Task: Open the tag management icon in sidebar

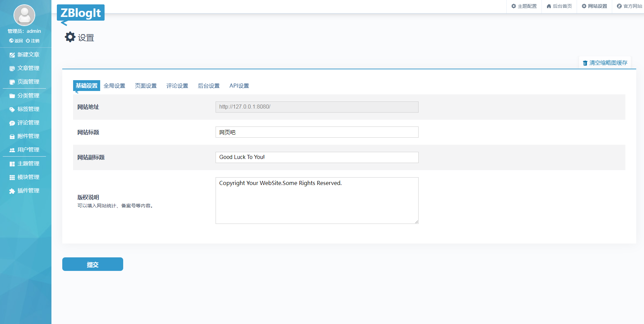Action: tap(12, 109)
